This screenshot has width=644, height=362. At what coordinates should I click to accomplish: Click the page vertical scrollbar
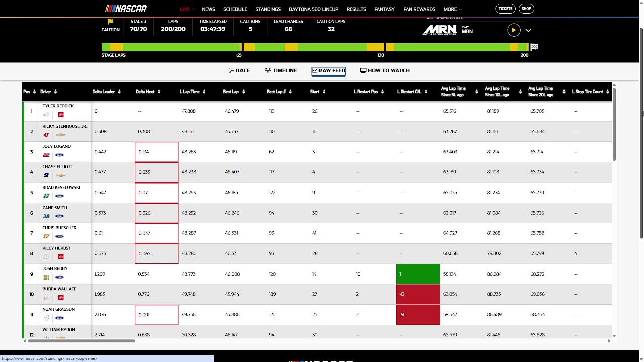pyautogui.click(x=641, y=133)
